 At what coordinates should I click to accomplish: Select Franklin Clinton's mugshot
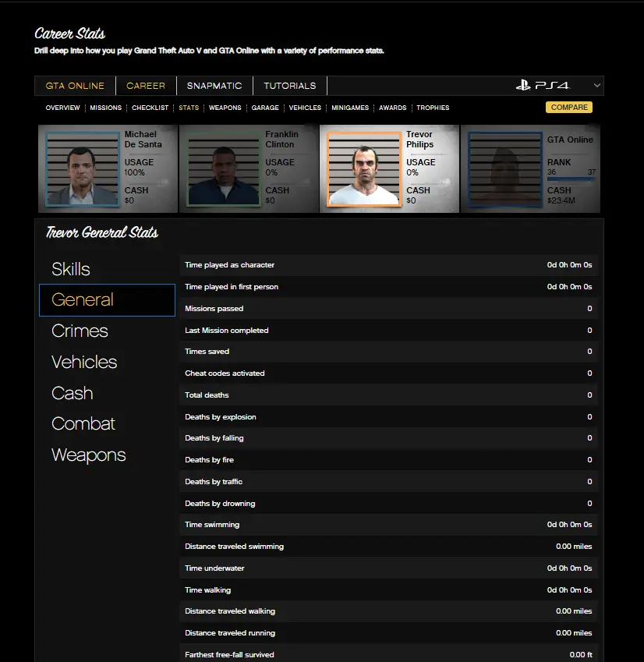pos(222,169)
